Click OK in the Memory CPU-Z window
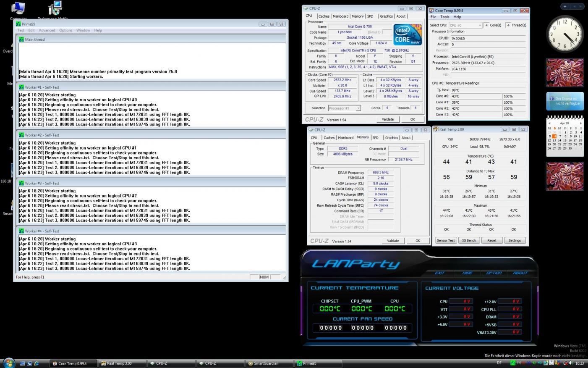This screenshot has height=368, width=588. tap(418, 241)
